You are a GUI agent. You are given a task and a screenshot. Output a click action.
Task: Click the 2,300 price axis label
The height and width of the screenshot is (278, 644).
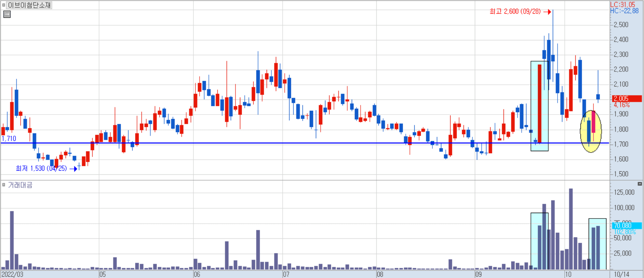click(x=621, y=54)
